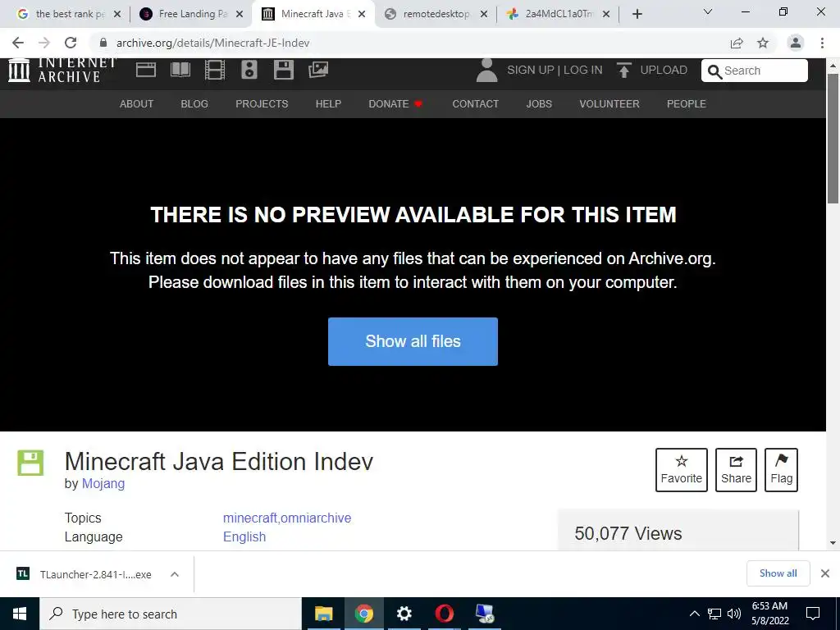Click the network tray icon
The image size is (840, 630).
point(714,614)
